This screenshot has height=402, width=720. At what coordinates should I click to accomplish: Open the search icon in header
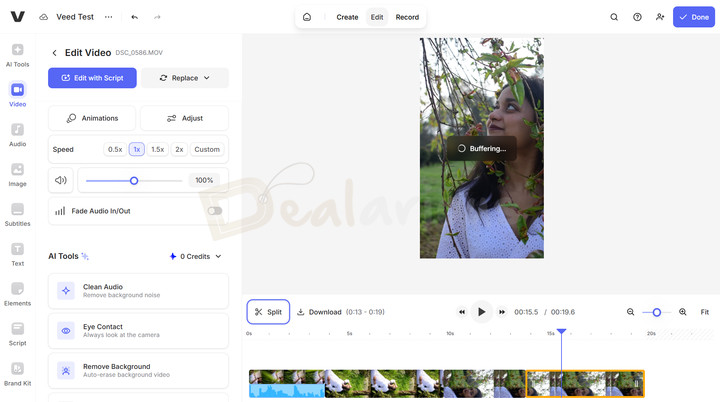tap(614, 17)
